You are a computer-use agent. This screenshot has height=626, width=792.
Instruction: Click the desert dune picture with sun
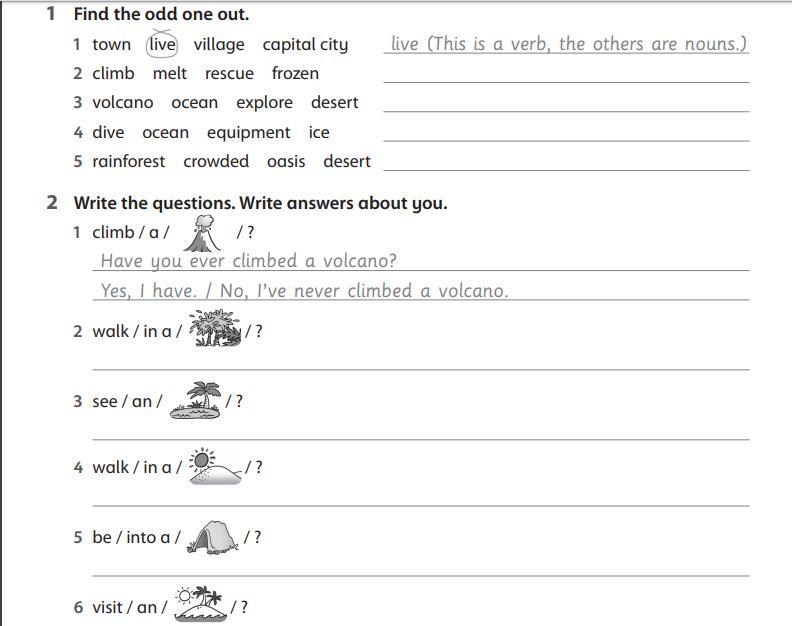[215, 466]
